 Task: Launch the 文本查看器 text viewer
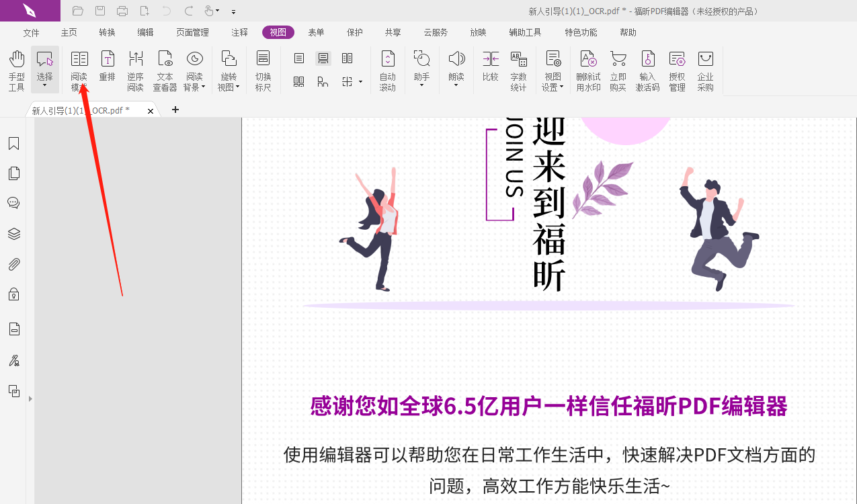pos(165,67)
